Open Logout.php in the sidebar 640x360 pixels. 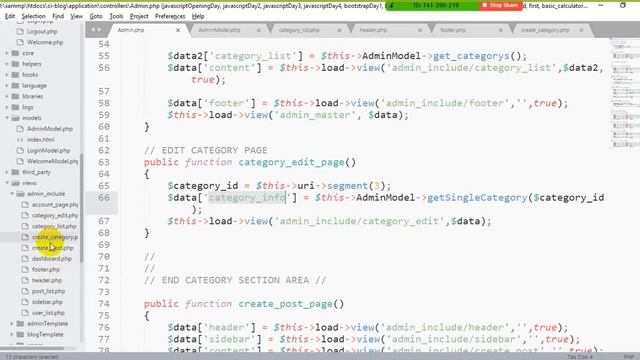[42, 31]
